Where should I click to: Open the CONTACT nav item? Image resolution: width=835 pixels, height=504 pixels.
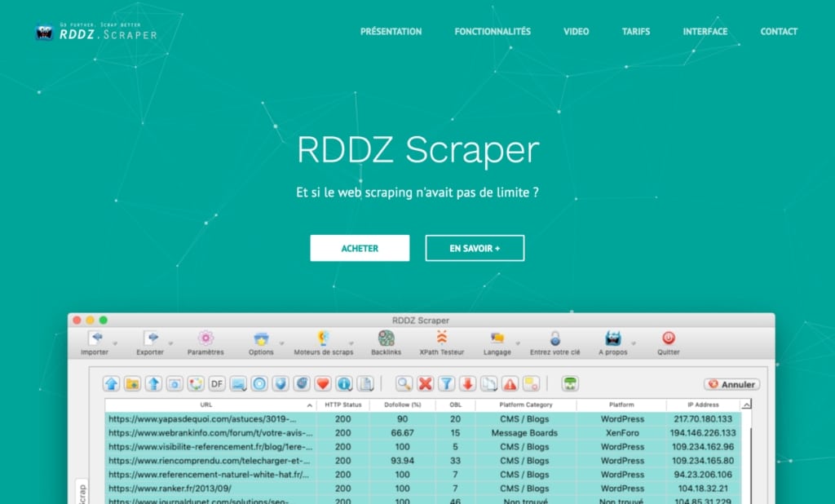click(779, 32)
